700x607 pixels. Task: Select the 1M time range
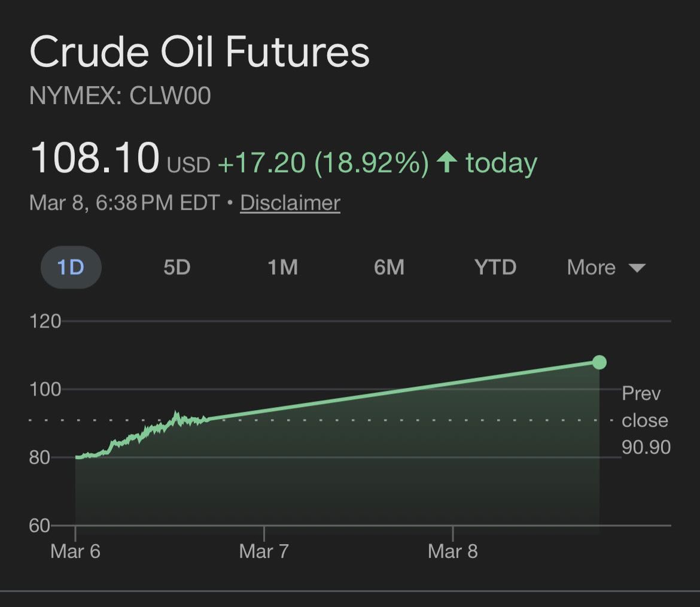pyautogui.click(x=284, y=268)
